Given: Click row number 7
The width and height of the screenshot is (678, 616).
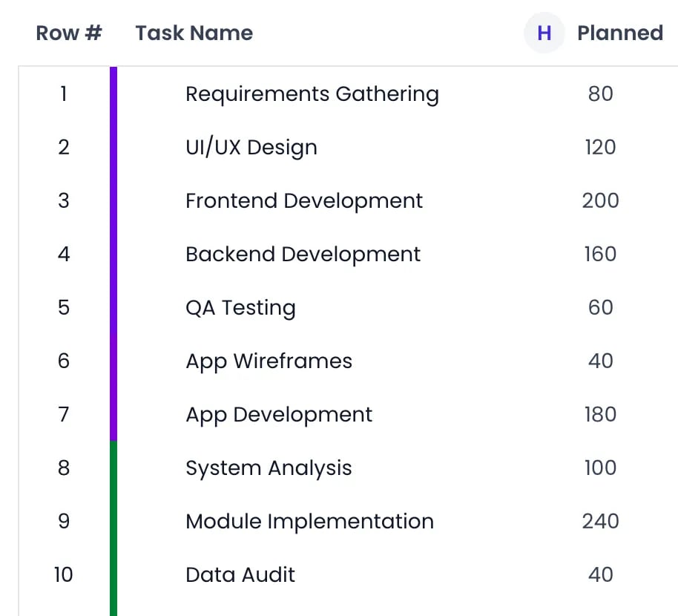Looking at the screenshot, I should (x=64, y=414).
